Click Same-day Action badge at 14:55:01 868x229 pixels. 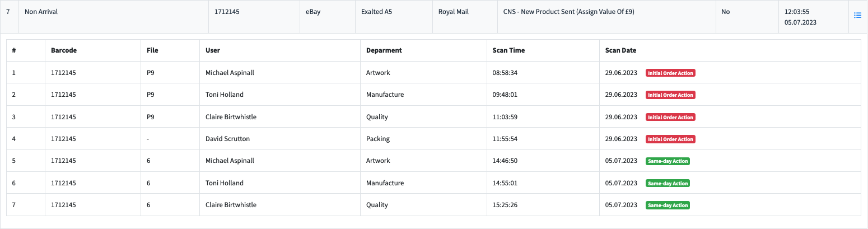pyautogui.click(x=668, y=183)
